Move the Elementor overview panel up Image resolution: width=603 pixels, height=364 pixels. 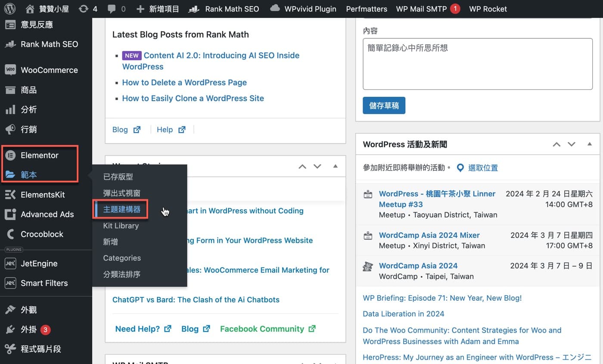(302, 167)
